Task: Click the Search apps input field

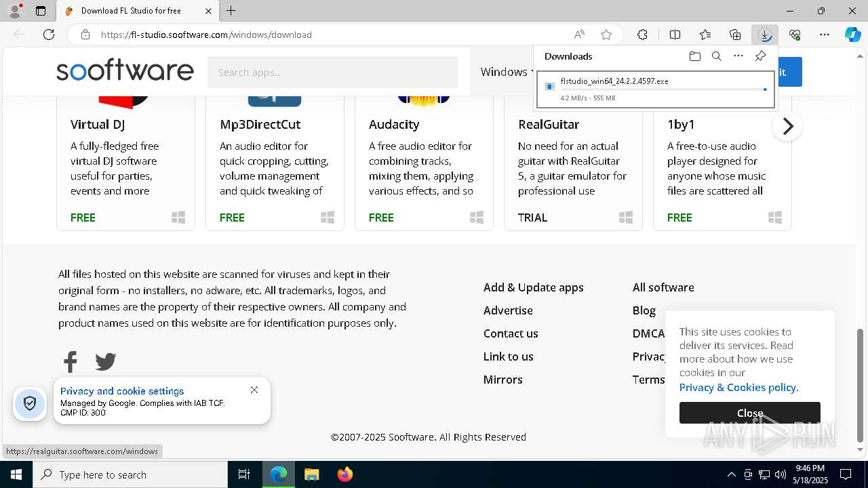Action: (x=332, y=72)
